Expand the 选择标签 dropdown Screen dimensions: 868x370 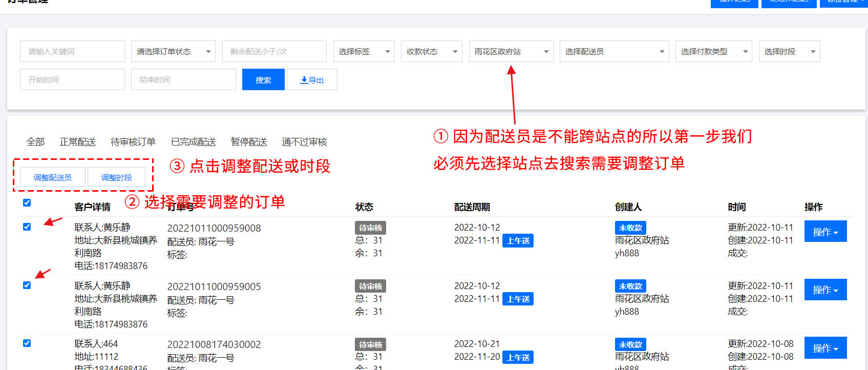tap(364, 52)
